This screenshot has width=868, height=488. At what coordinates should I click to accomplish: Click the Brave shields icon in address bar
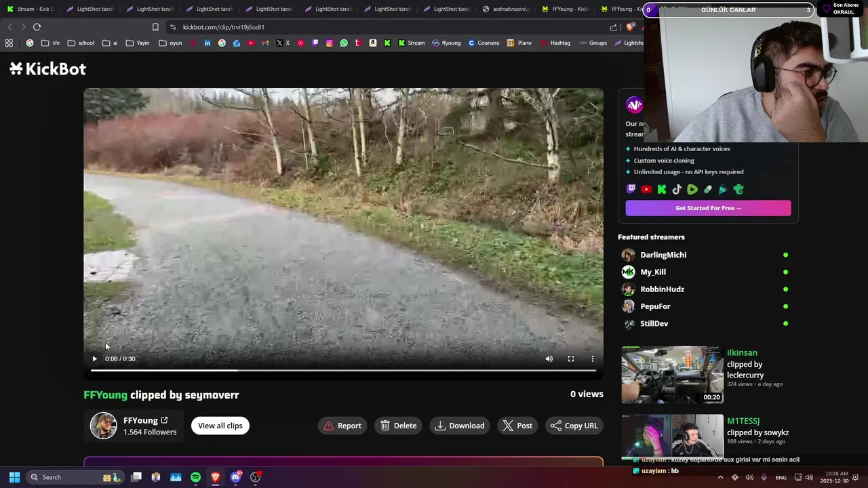click(630, 27)
